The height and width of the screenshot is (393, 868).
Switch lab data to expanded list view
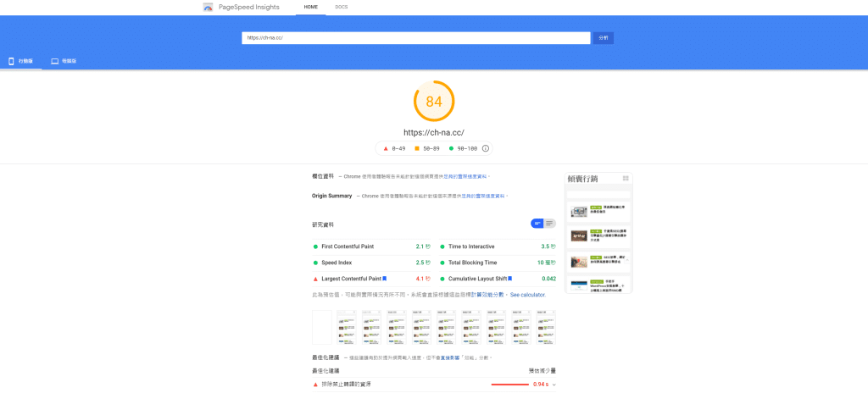pos(549,224)
